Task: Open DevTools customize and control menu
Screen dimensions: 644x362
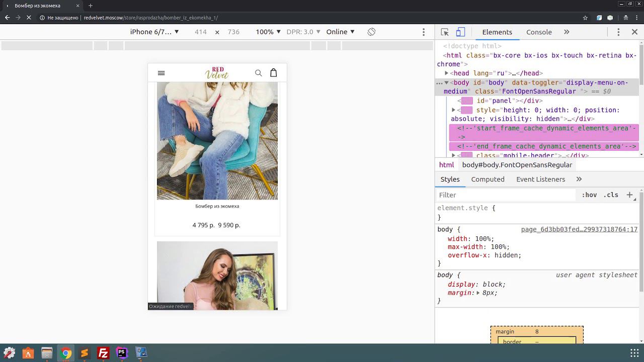Action: (x=618, y=32)
